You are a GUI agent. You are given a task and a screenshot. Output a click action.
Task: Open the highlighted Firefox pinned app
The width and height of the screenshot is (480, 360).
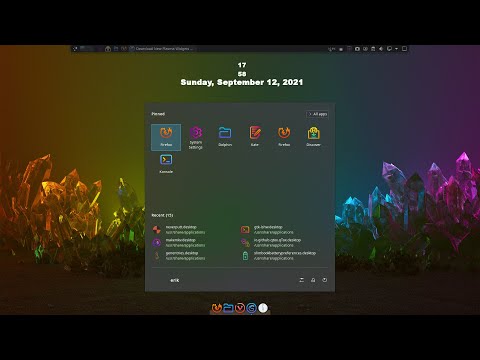[166, 137]
